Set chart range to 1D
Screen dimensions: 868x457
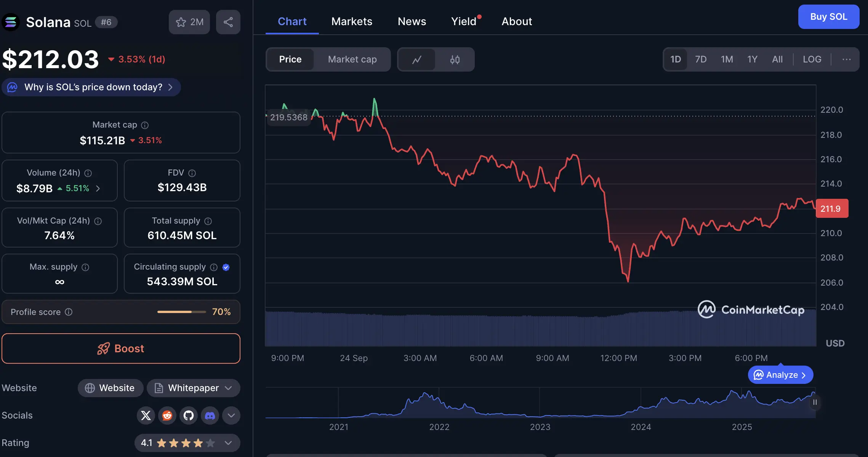(676, 59)
